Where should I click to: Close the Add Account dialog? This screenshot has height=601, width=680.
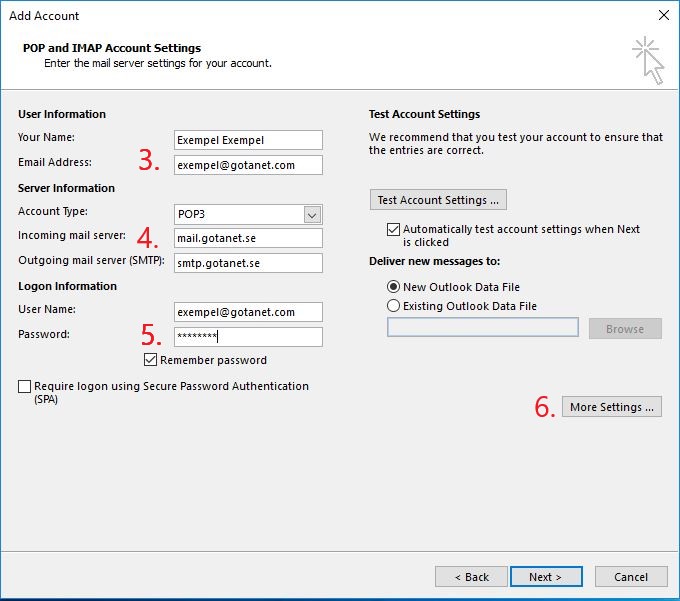click(x=663, y=15)
